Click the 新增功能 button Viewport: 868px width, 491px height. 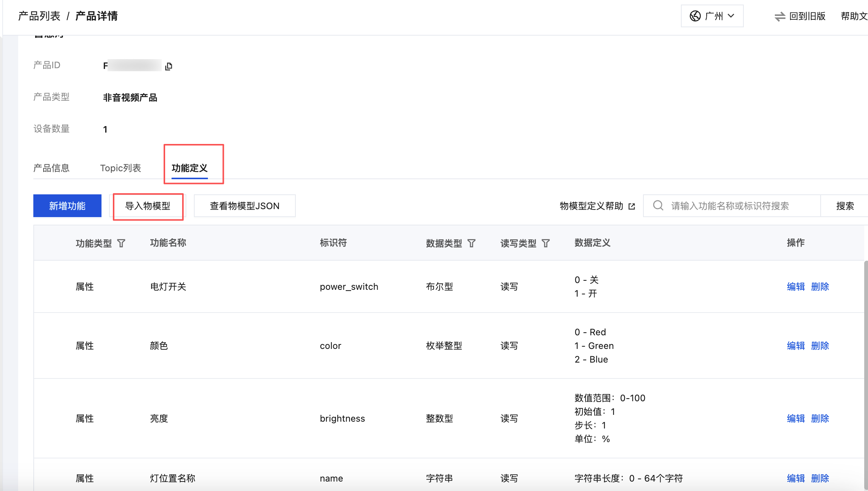pyautogui.click(x=67, y=206)
